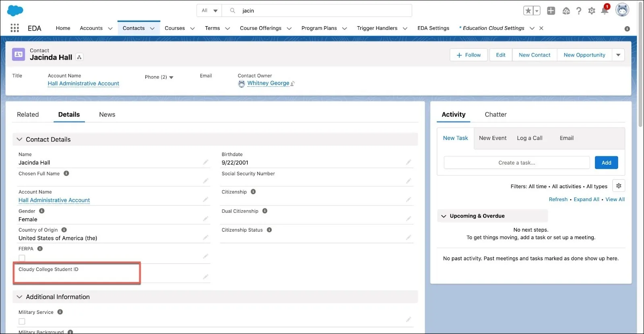The width and height of the screenshot is (644, 334).
Task: Open the Help question mark icon
Action: (579, 11)
